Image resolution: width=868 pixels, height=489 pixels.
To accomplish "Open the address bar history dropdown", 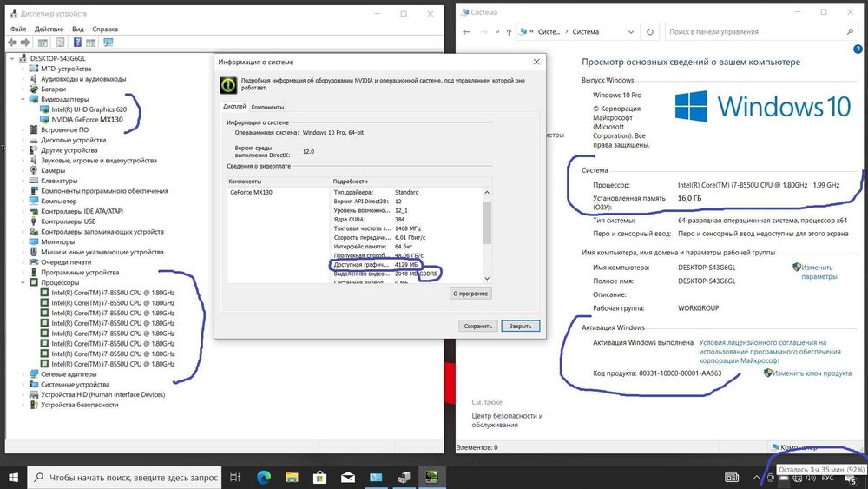I will click(x=630, y=32).
